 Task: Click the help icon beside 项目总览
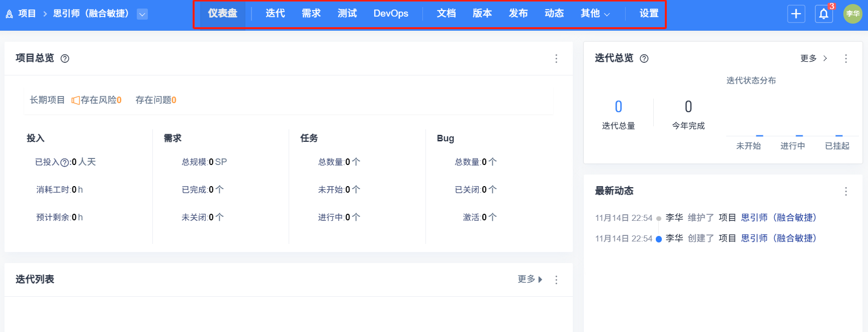tap(65, 58)
